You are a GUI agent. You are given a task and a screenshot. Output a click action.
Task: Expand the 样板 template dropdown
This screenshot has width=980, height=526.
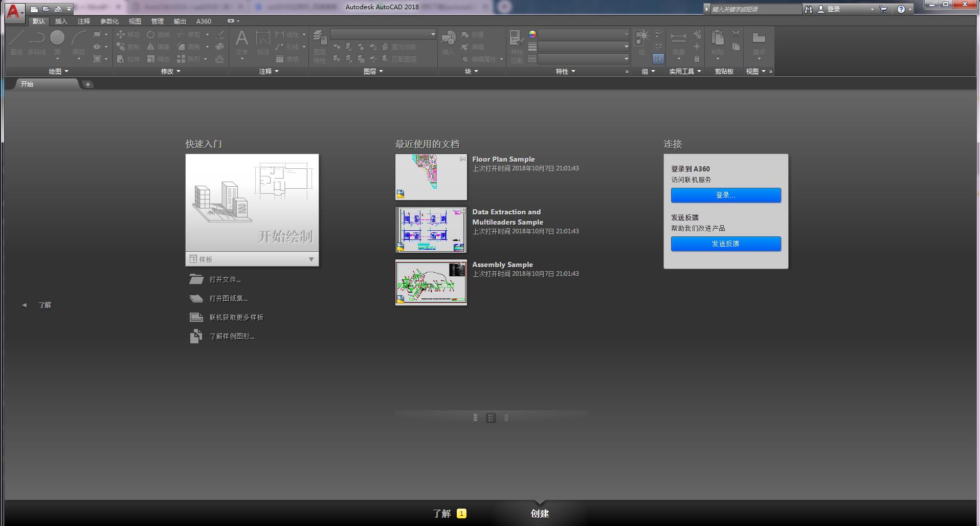(x=311, y=259)
